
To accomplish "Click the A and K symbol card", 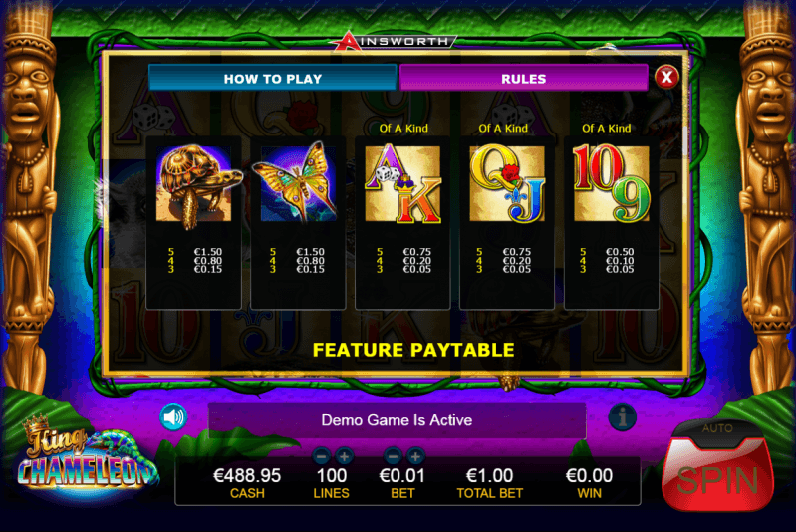I will [403, 183].
